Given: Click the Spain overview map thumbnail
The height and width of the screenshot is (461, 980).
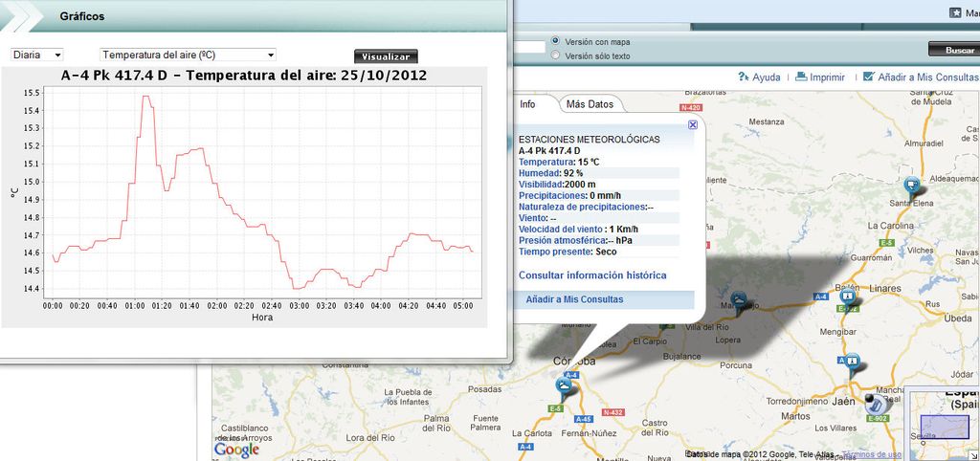Looking at the screenshot, I should [x=945, y=427].
